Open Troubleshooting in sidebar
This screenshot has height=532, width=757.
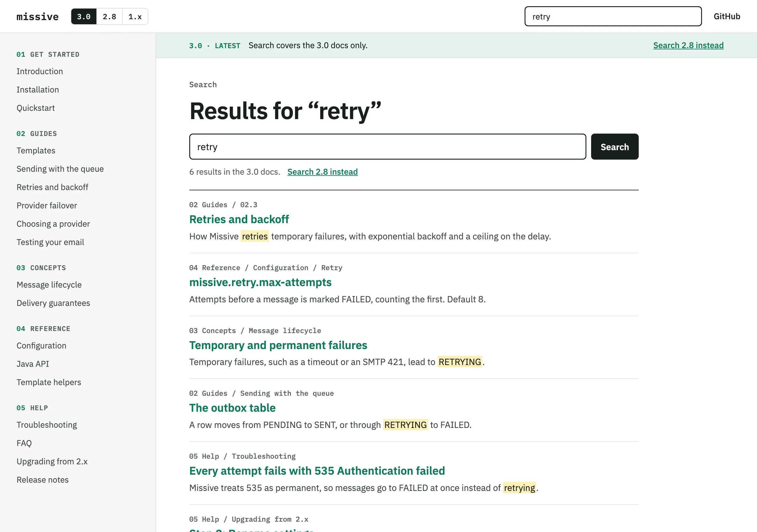click(x=47, y=425)
